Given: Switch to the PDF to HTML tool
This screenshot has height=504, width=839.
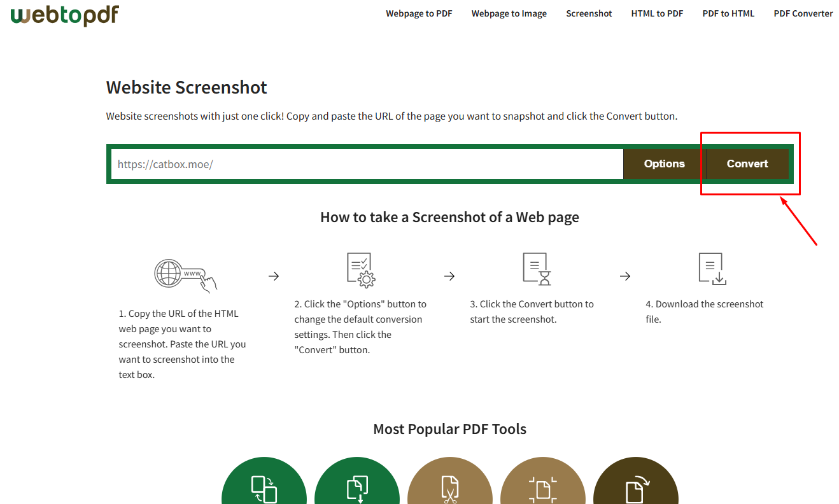Looking at the screenshot, I should click(x=728, y=13).
